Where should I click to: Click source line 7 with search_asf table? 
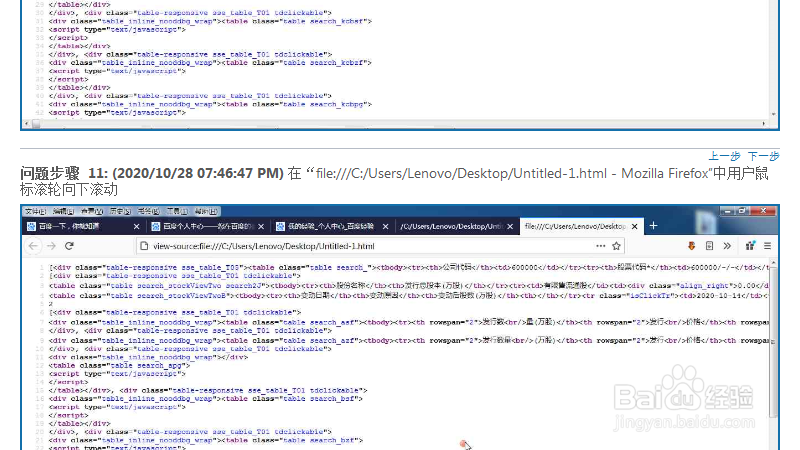pos(408,322)
